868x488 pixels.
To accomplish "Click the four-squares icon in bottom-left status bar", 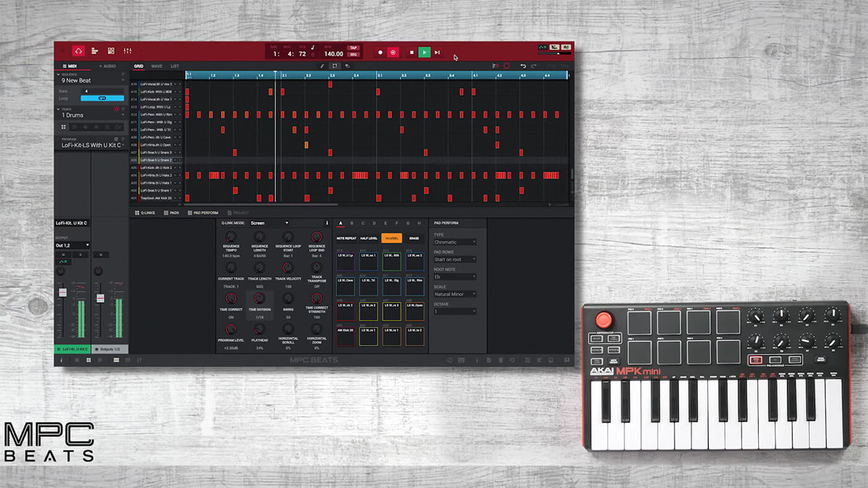I will click(x=89, y=359).
